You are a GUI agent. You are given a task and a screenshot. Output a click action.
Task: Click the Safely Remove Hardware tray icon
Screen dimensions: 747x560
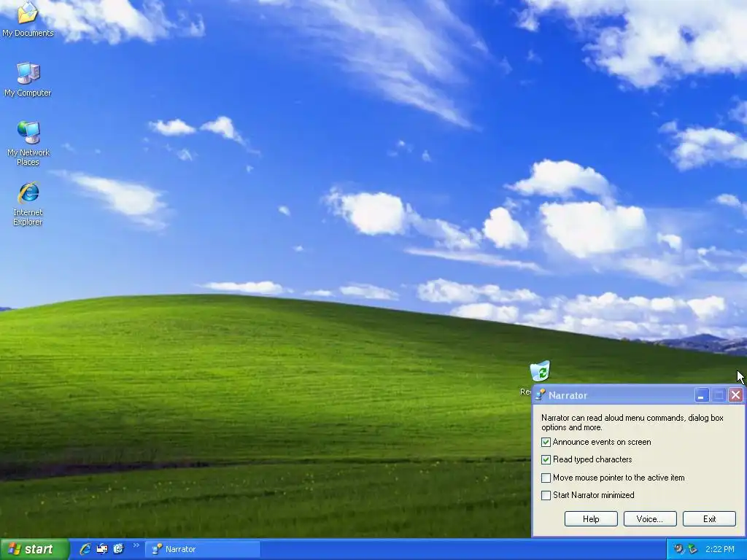point(692,549)
